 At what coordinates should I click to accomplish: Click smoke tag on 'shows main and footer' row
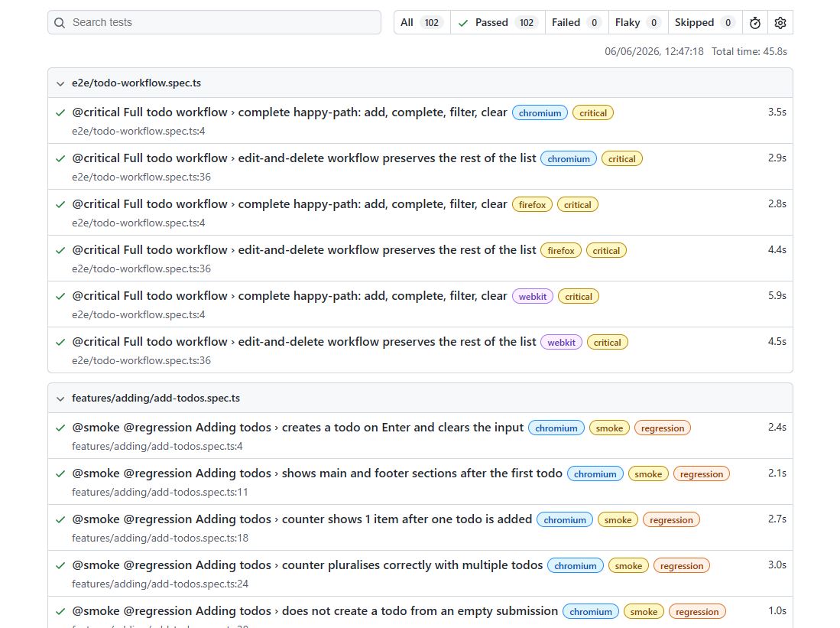tap(648, 474)
